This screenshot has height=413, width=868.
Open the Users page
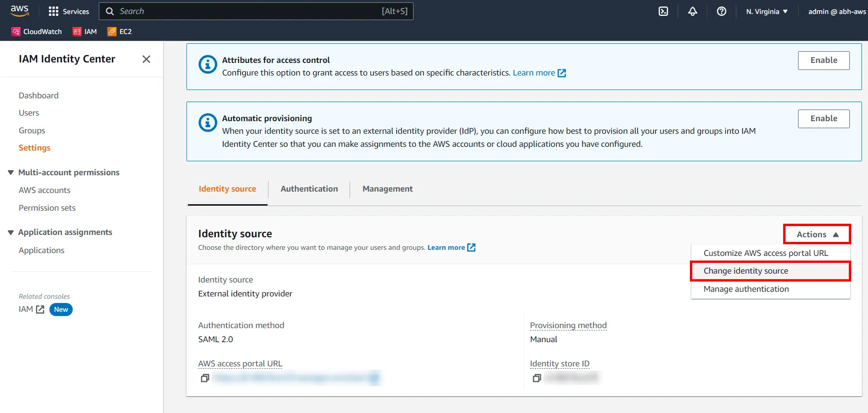[x=29, y=113]
